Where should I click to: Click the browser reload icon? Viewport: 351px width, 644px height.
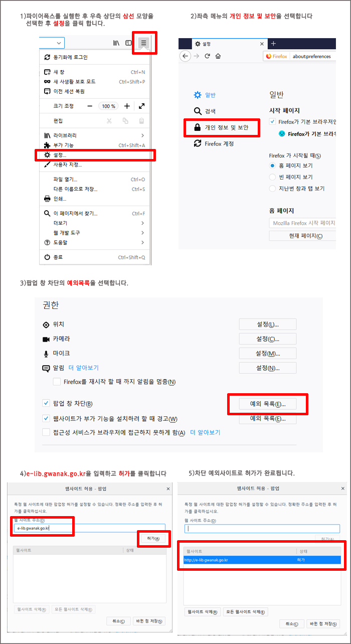click(207, 56)
